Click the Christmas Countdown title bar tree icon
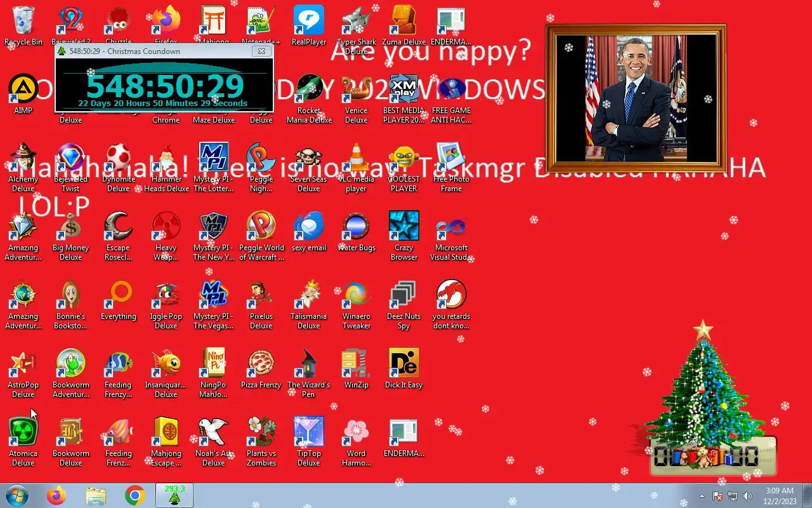The height and width of the screenshot is (508, 812). pos(62,51)
